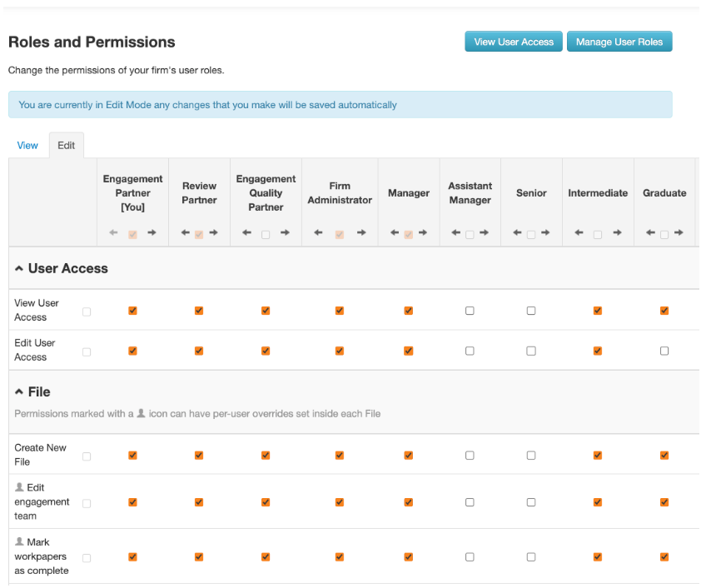706x588 pixels.
Task: Enable Edit engagement team for Senior role
Action: (531, 502)
